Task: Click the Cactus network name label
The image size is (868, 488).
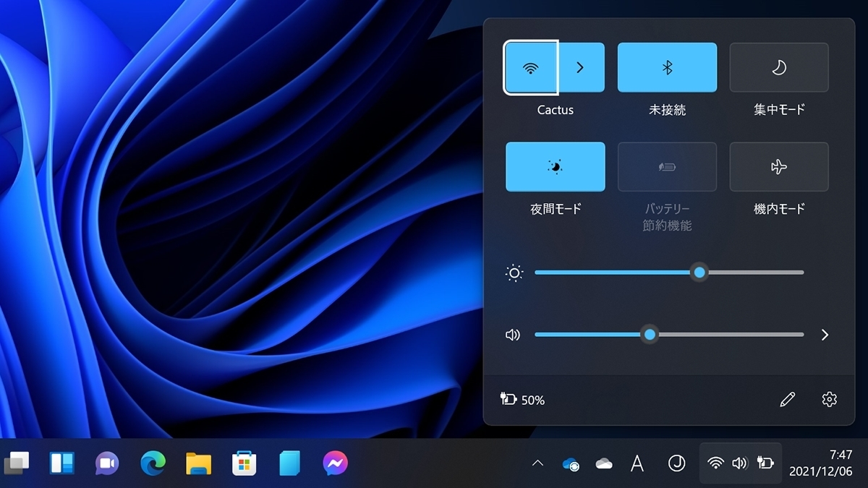Action: (x=556, y=110)
